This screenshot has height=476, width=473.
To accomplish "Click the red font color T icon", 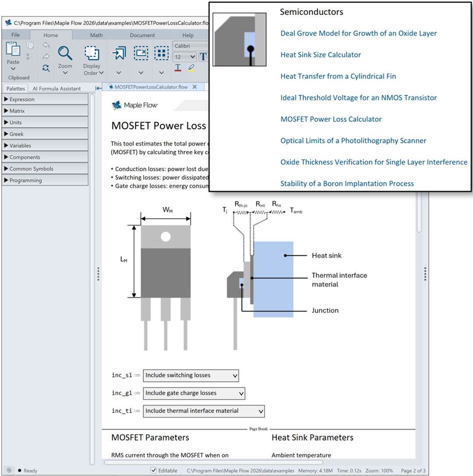I will 178,67.
